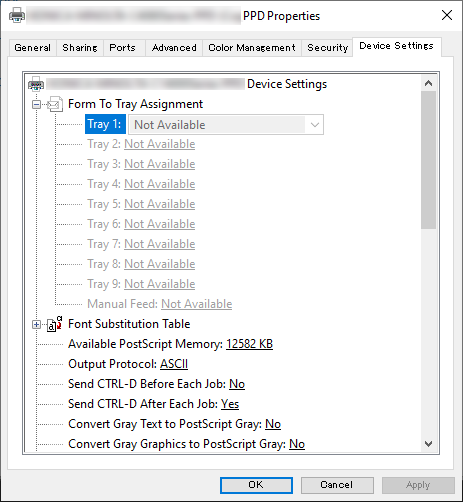This screenshot has height=502, width=463.
Task: Close the PPD Properties dialog
Action: tap(447, 15)
